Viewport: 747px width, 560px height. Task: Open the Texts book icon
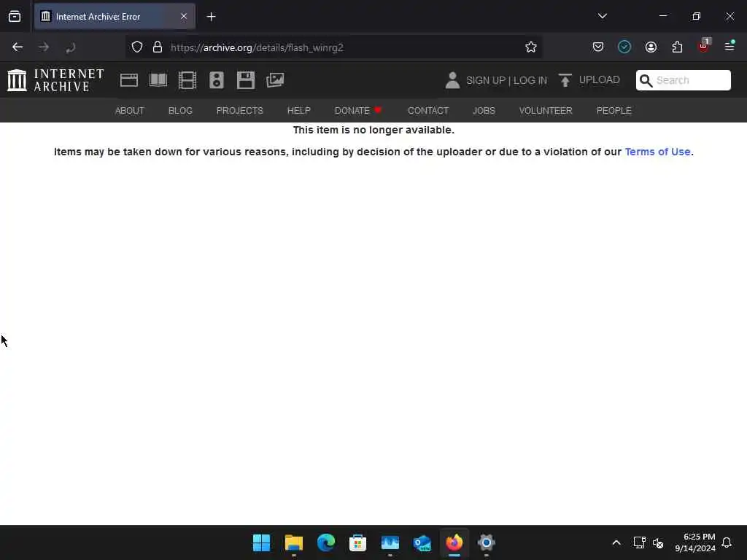tap(158, 80)
